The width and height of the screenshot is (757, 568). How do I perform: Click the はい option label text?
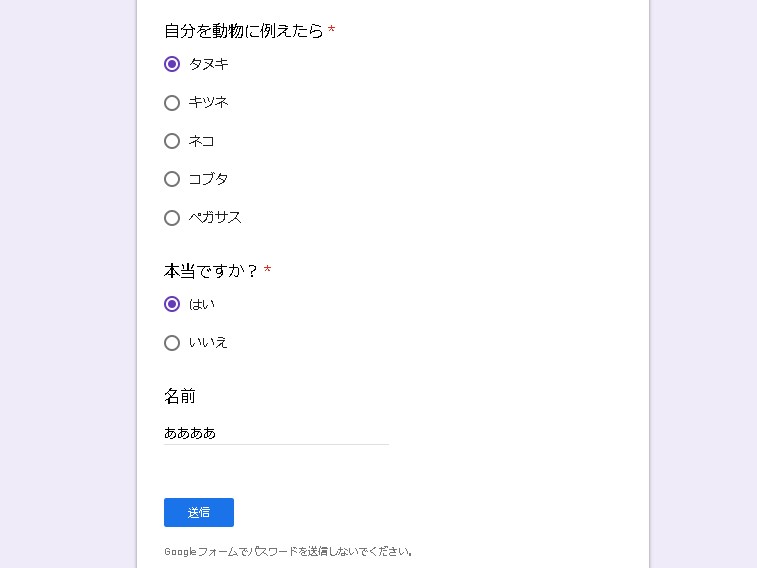(201, 304)
